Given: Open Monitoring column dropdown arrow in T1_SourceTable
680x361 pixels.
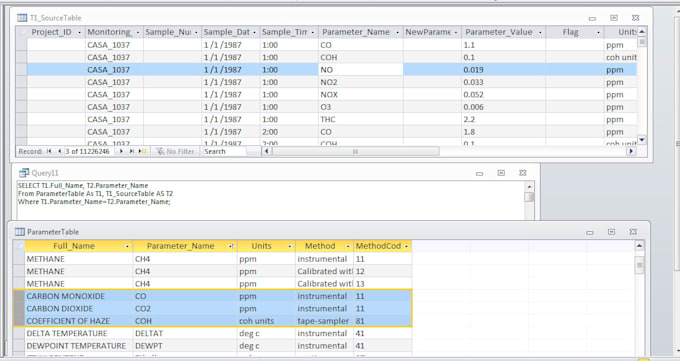Looking at the screenshot, I should pos(138,33).
